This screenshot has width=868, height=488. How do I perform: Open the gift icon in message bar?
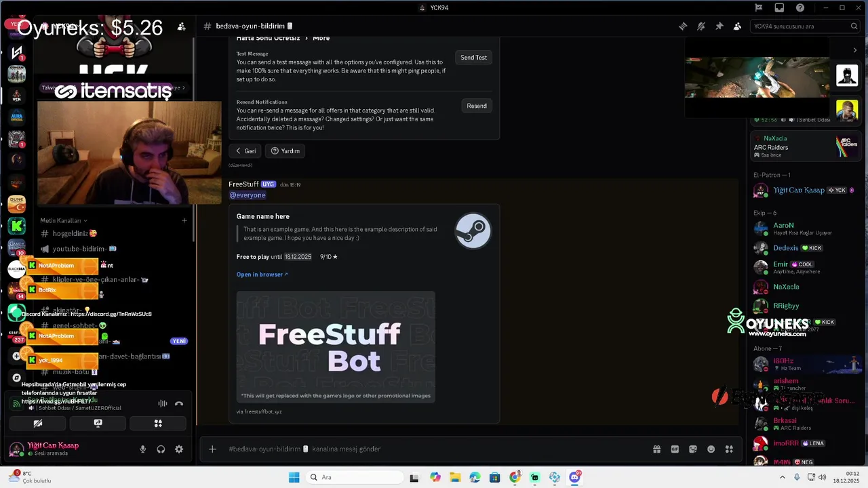pos(656,449)
